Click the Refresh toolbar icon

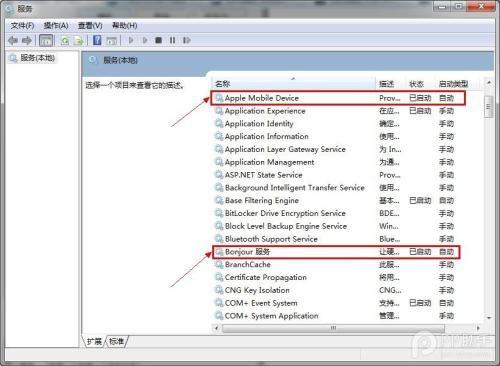[65, 41]
